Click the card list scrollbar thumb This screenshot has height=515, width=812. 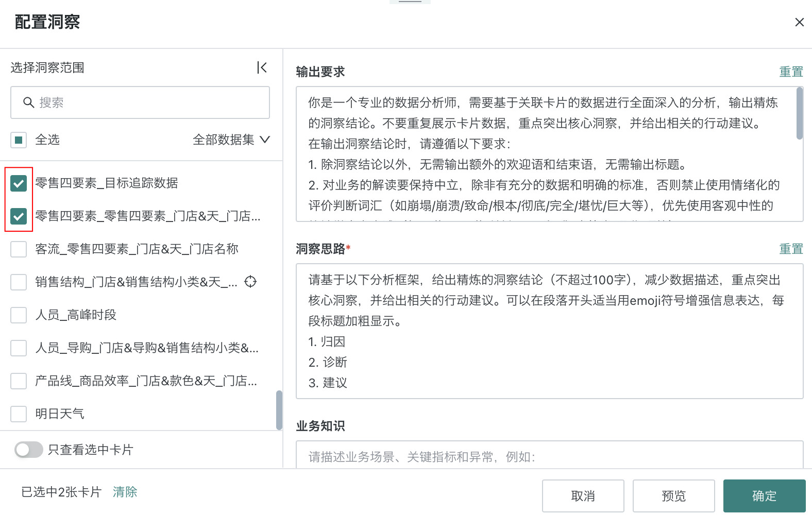pyautogui.click(x=279, y=410)
